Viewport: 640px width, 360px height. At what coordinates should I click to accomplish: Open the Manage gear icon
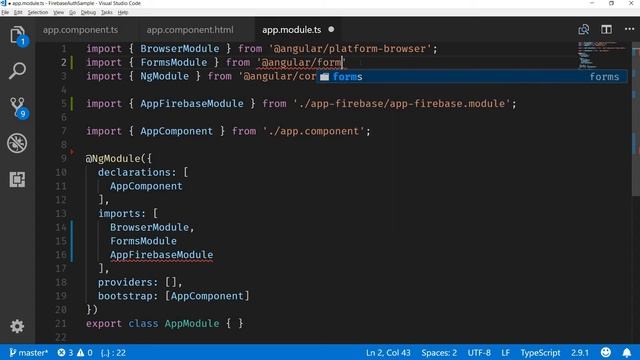point(17,326)
